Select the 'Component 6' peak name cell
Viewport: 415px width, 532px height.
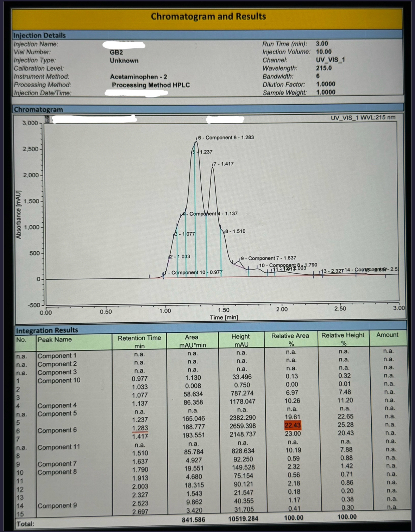coord(57,430)
